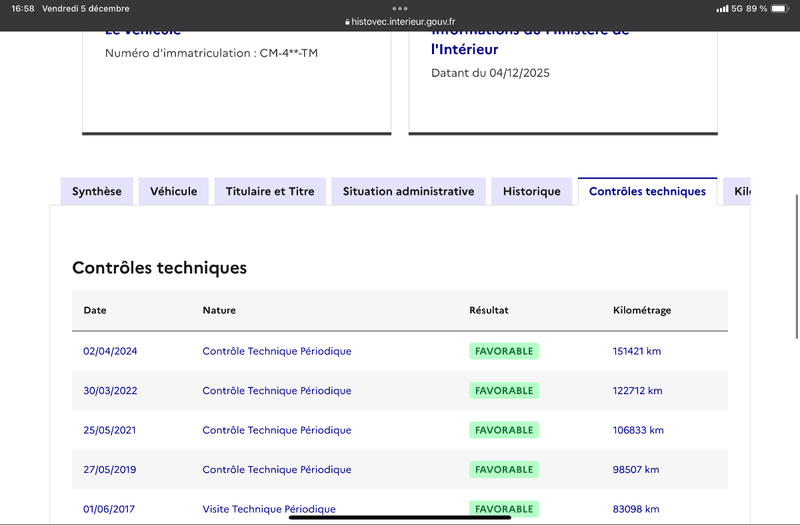Viewport: 800px width, 525px height.
Task: Click the Kilométrage column header
Action: coord(642,310)
